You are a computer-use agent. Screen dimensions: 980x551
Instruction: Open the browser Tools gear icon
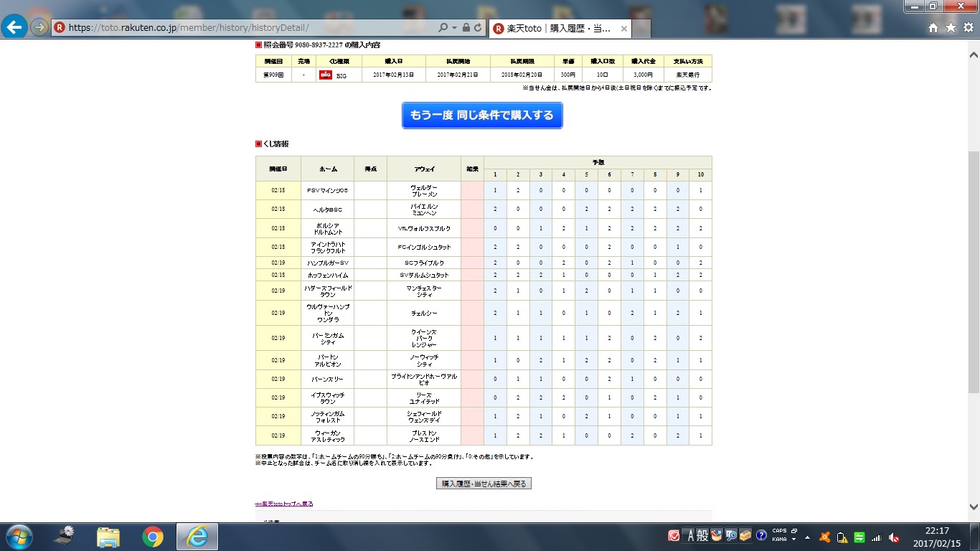pos(968,27)
